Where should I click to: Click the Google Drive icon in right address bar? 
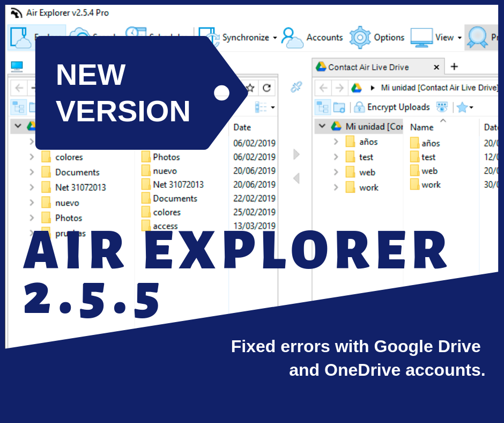[x=356, y=88]
